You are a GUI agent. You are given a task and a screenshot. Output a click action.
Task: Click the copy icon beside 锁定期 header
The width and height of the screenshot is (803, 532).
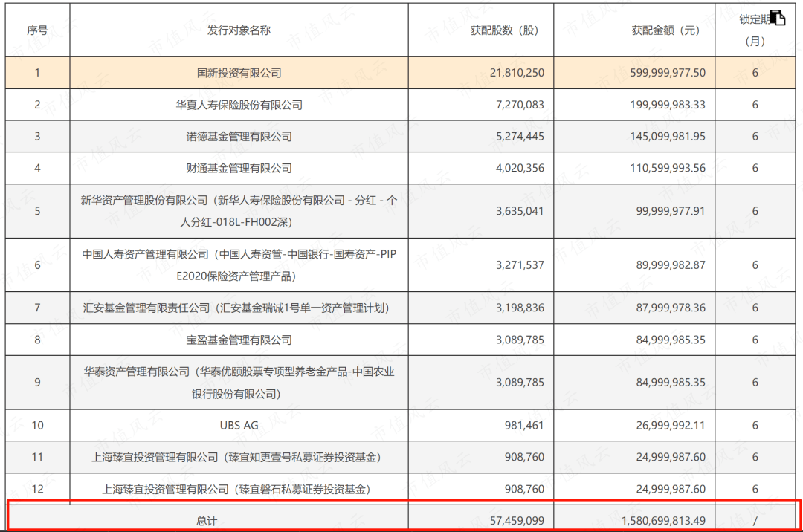click(x=778, y=18)
